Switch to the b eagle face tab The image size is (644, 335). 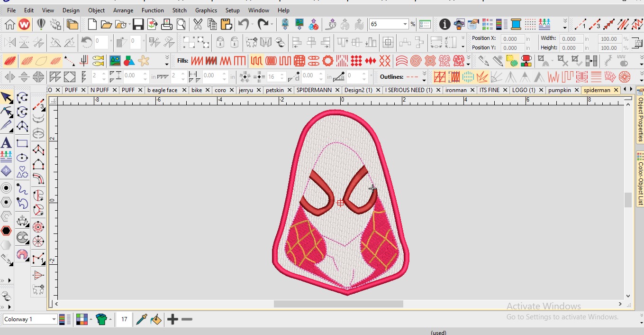(163, 90)
